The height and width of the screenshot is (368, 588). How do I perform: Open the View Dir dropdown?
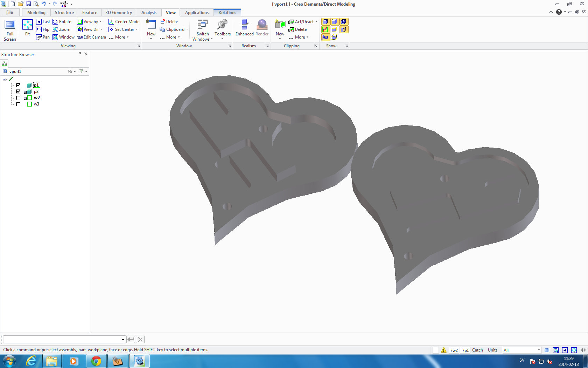[x=90, y=29]
